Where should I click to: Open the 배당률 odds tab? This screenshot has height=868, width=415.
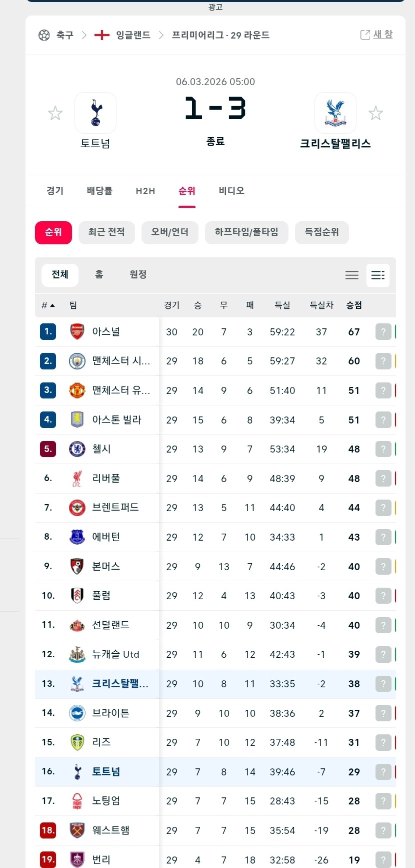[99, 191]
